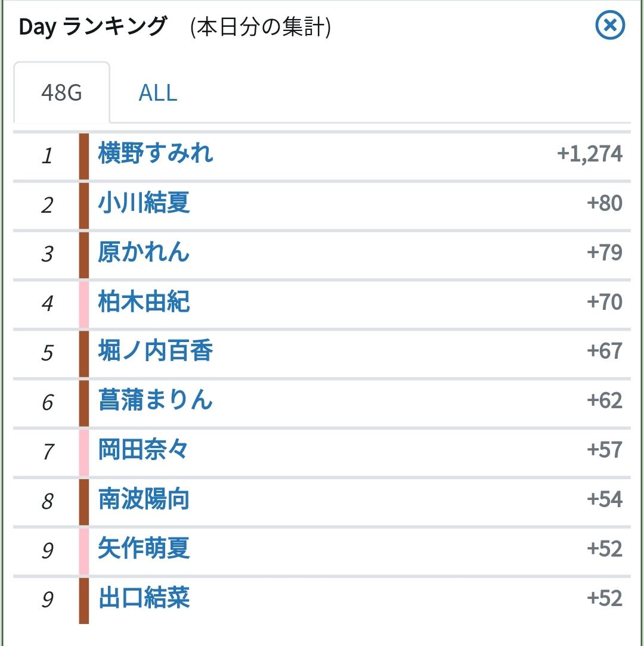This screenshot has width=644, height=646.
Task: Open 柏木由紀 profile link
Action: [x=144, y=302]
